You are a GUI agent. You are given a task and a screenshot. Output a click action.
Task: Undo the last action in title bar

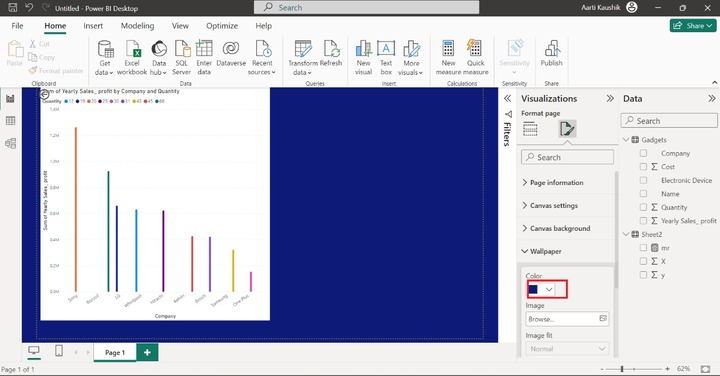[29, 7]
